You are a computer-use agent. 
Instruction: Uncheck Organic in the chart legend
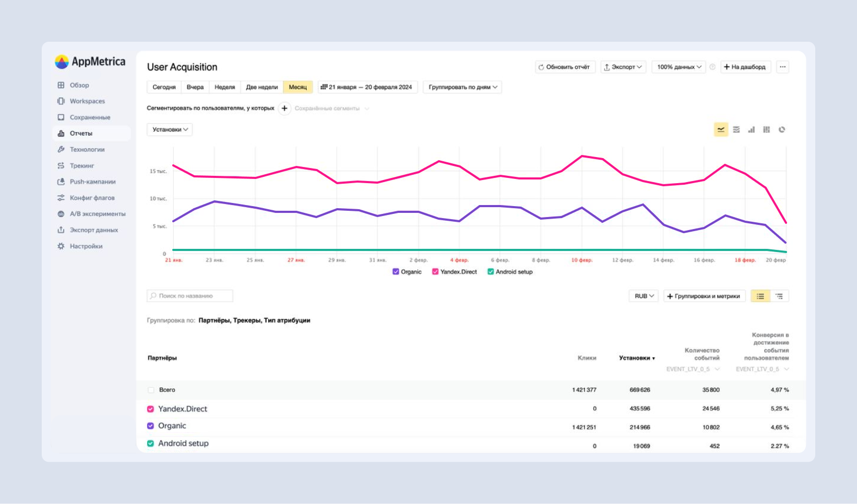396,272
